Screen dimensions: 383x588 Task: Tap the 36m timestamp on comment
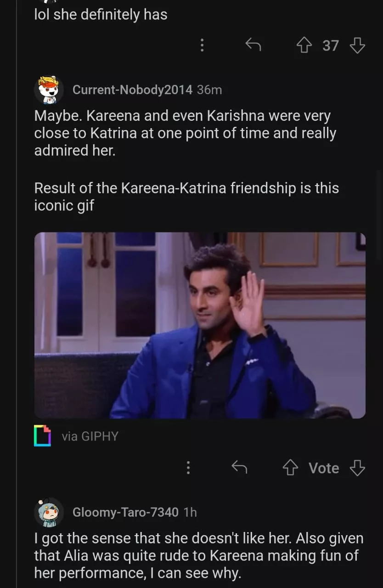[x=209, y=90]
